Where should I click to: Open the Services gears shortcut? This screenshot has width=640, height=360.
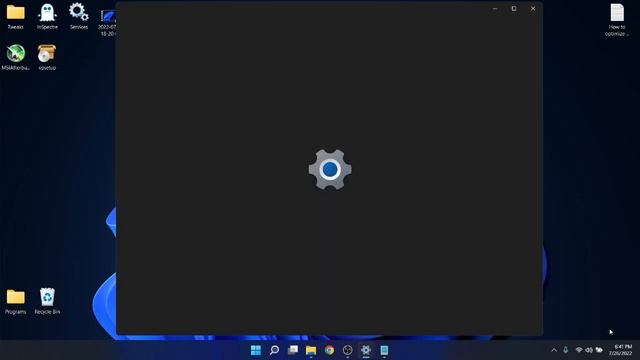(79, 16)
